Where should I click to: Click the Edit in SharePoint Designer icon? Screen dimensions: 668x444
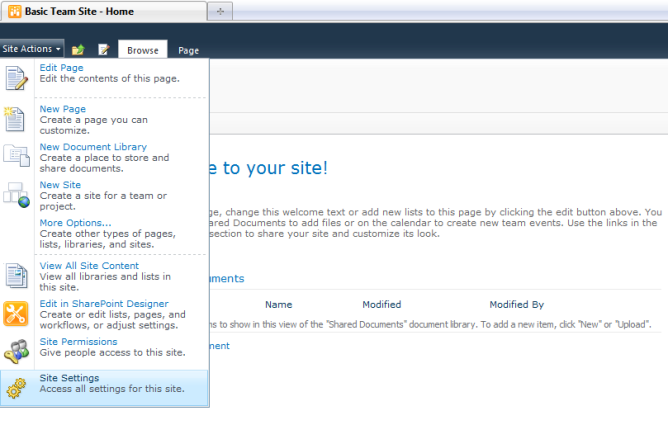[x=17, y=313]
